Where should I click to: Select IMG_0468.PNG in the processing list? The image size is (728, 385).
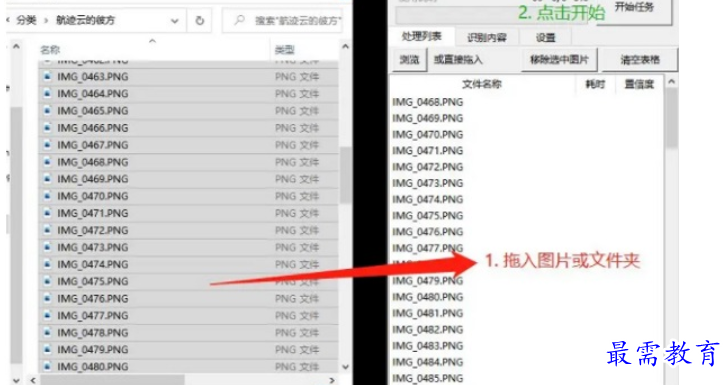(x=428, y=102)
